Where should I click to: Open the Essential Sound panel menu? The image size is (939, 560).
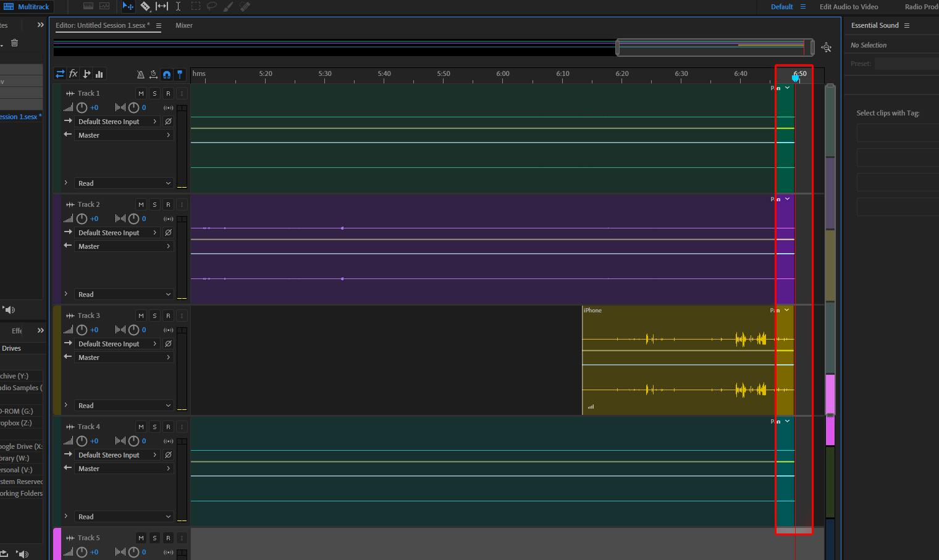(907, 25)
